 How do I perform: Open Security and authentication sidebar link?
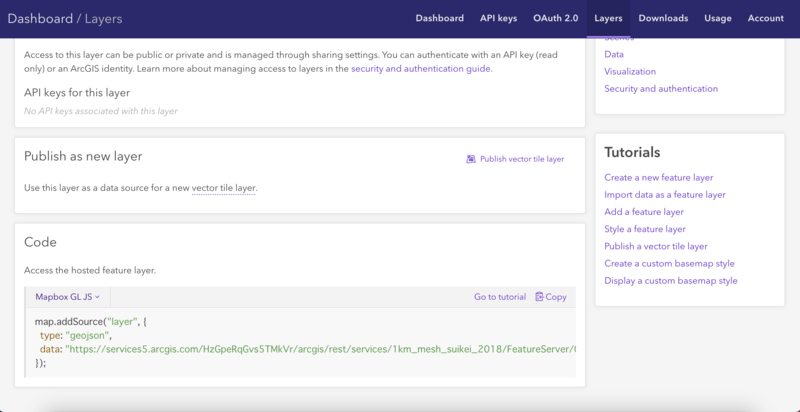click(661, 89)
